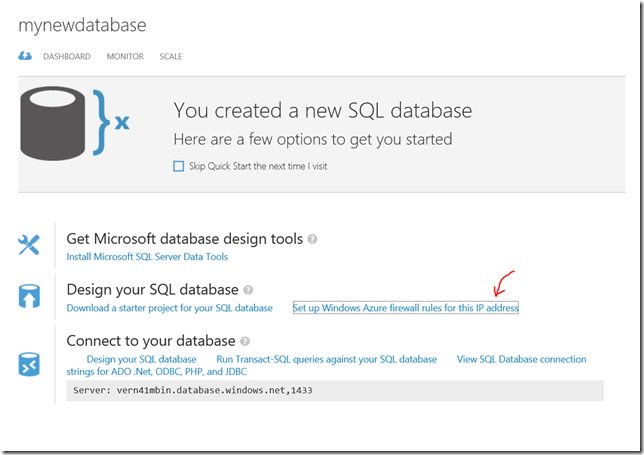Open Run Transact-SQL queries against your SQL database
The image size is (644, 455).
327,359
